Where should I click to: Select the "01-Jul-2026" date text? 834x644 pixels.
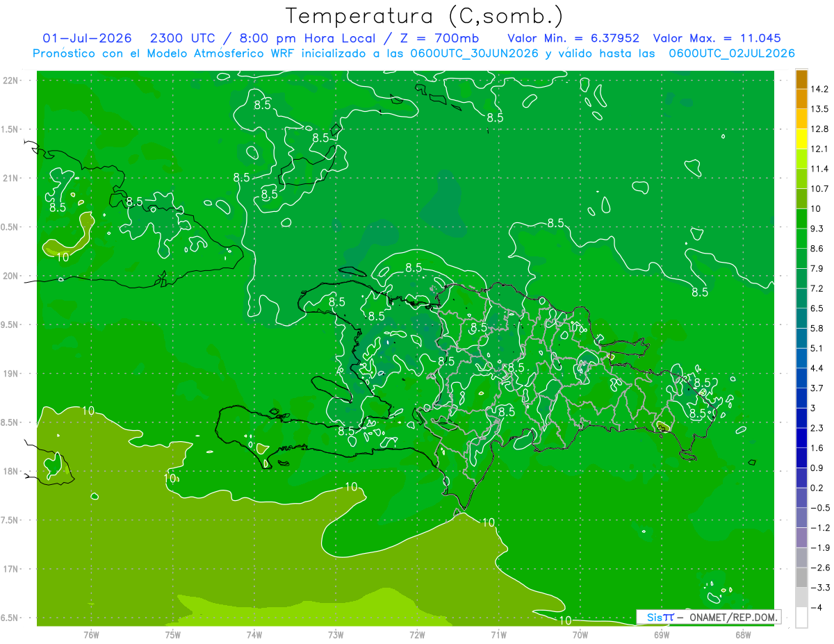87,38
